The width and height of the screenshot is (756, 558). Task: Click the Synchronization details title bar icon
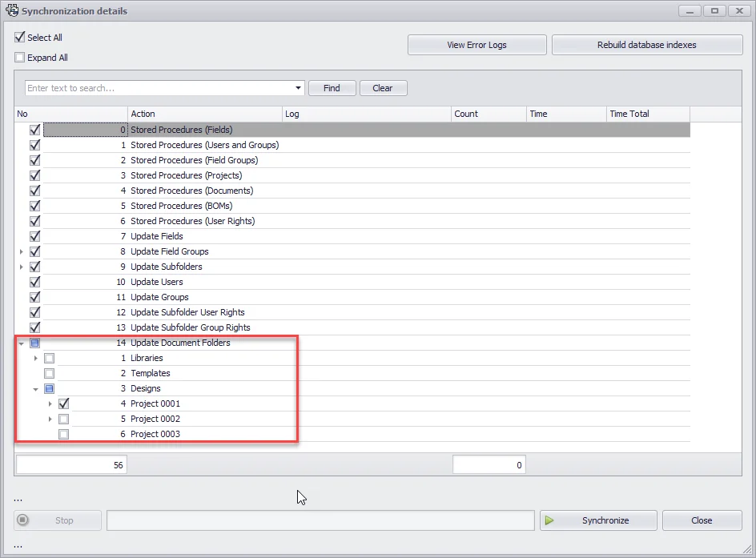coord(11,11)
